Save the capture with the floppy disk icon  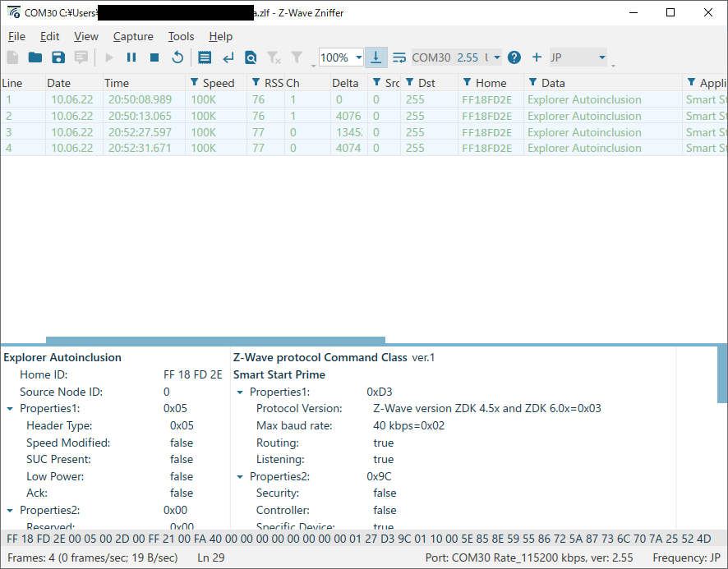point(58,57)
